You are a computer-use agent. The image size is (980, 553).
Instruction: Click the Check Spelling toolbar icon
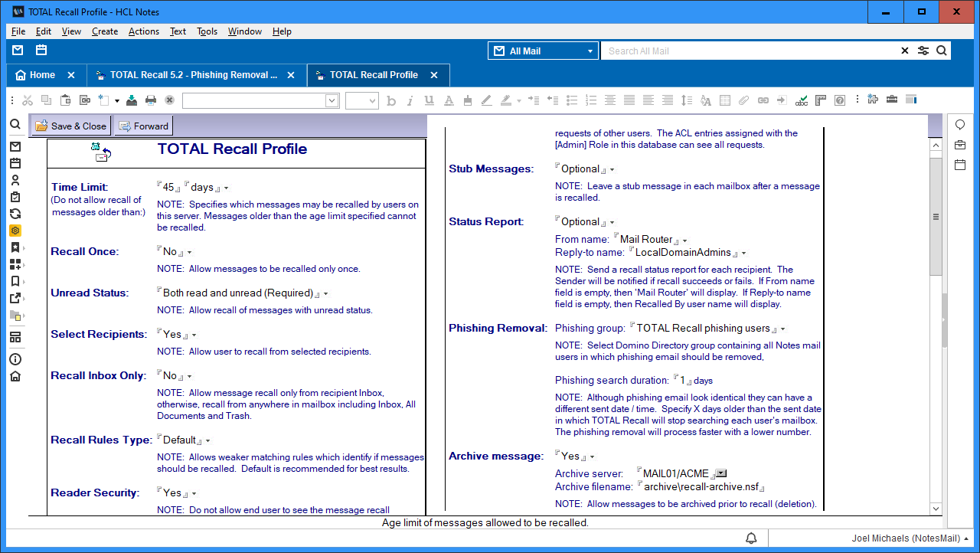(x=802, y=100)
